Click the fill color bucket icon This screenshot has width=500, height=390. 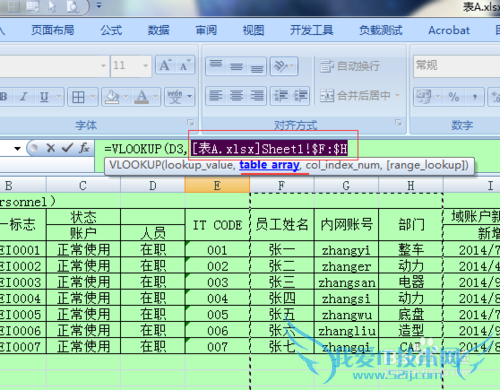click(112, 97)
